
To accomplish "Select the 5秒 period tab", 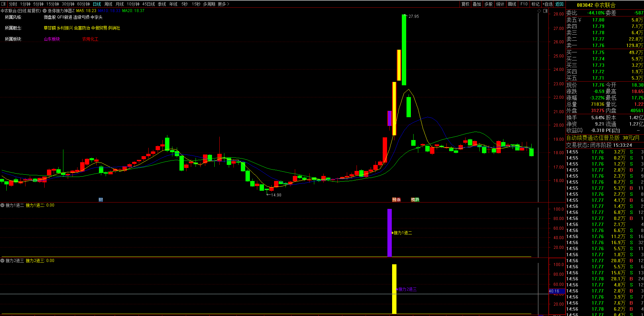I will click(x=184, y=4).
